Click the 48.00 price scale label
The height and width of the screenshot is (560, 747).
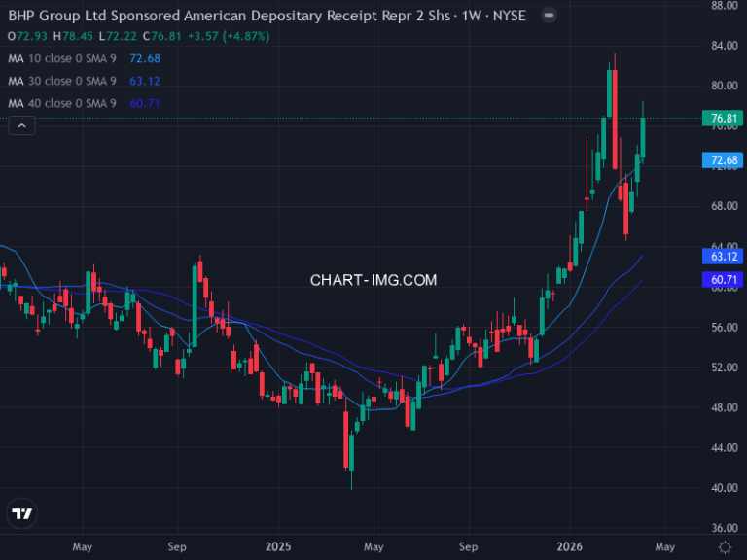(725, 407)
